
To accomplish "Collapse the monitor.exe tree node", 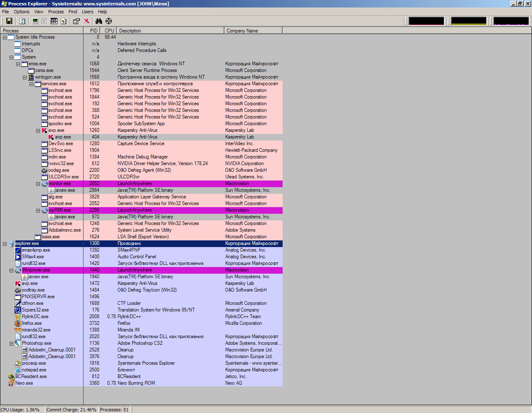I will 38,184.
